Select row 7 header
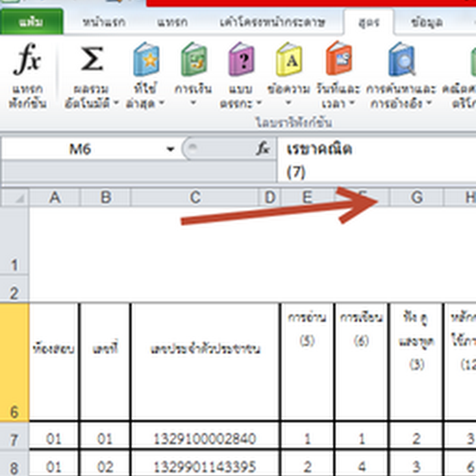 click(x=14, y=436)
